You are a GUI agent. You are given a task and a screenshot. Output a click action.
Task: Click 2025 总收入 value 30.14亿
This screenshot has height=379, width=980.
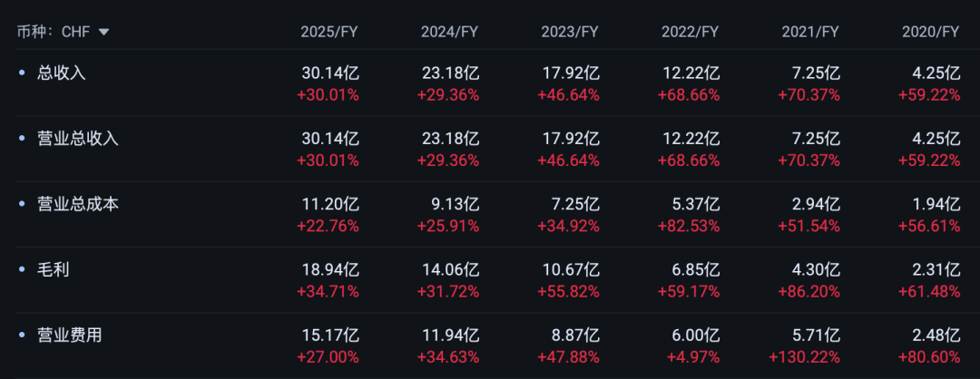[x=330, y=73]
